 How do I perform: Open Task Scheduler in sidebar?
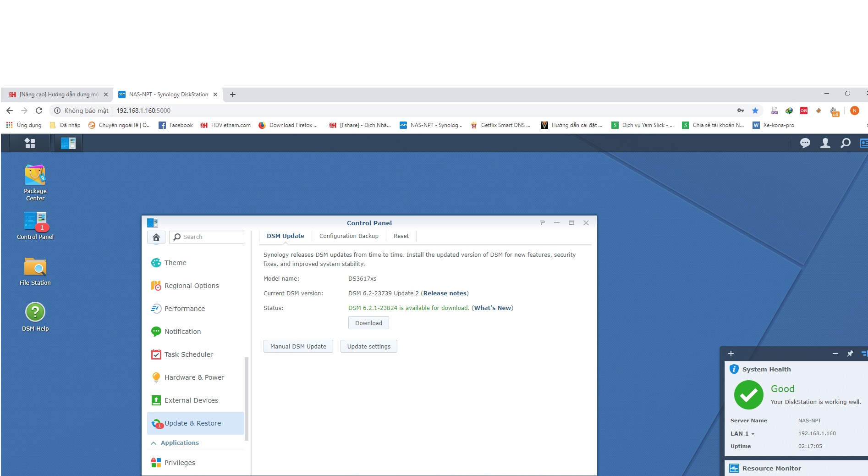pos(196,354)
